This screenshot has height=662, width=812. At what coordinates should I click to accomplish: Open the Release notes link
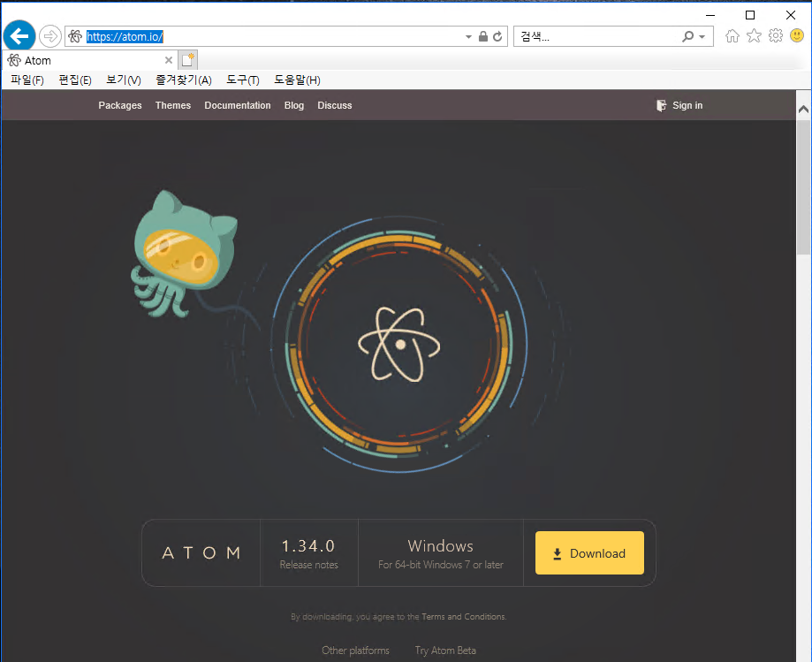[308, 565]
